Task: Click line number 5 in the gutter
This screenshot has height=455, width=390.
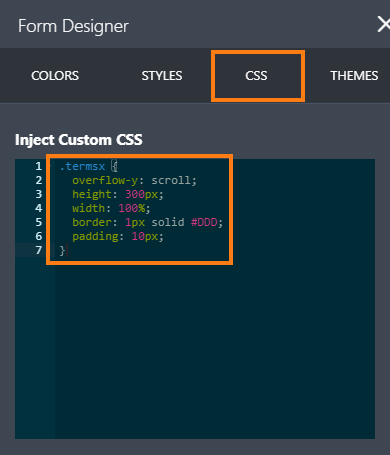Action: [39, 222]
